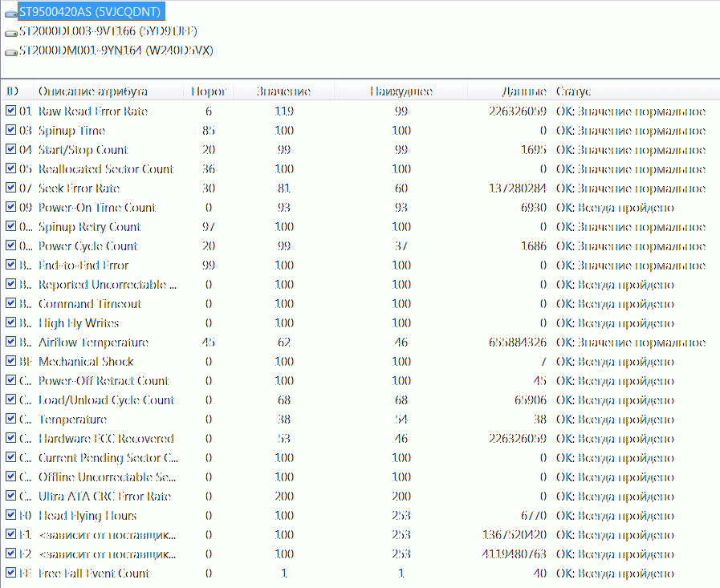Click worst value 37 for Power Cycle Count
Viewport: 720px width, 588px height.
click(401, 246)
